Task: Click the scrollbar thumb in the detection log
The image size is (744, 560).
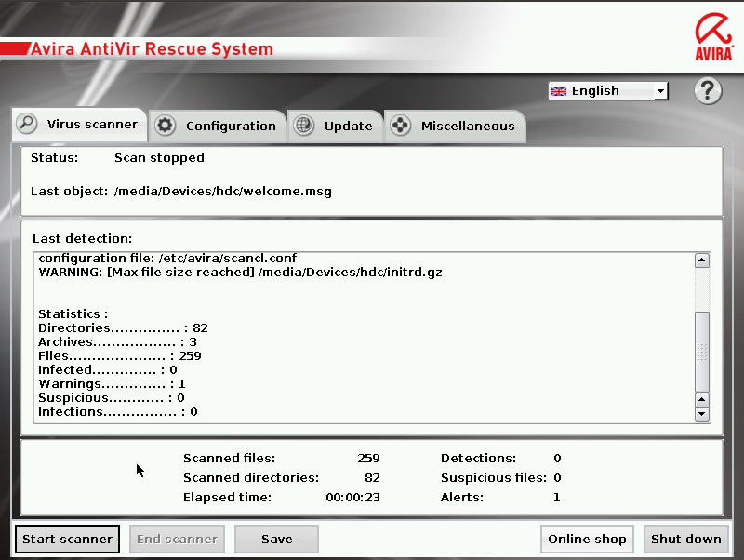Action: (702, 352)
